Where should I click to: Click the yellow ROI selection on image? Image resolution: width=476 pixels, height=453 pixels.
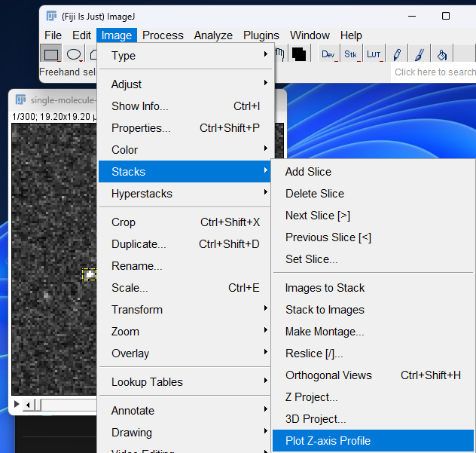click(x=89, y=274)
